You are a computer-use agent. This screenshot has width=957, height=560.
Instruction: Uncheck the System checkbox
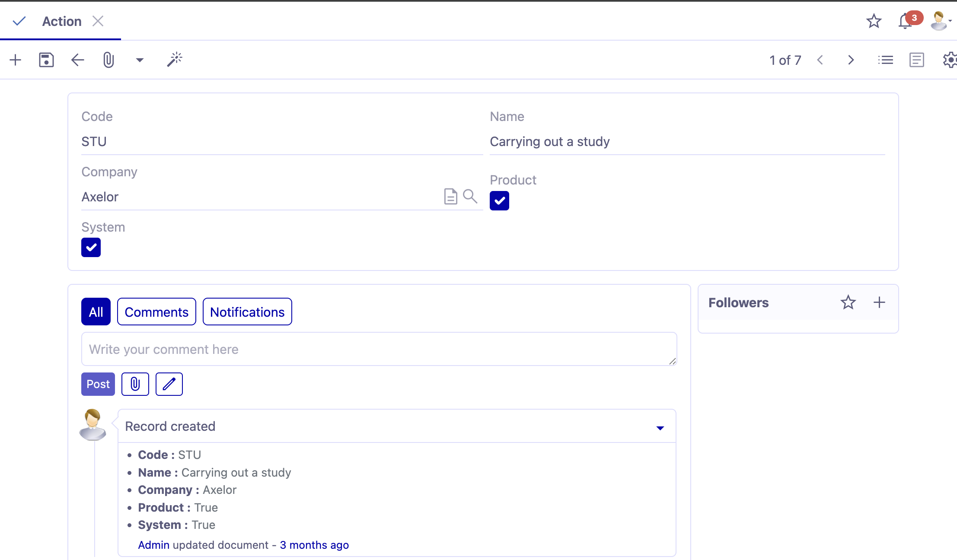(x=91, y=247)
